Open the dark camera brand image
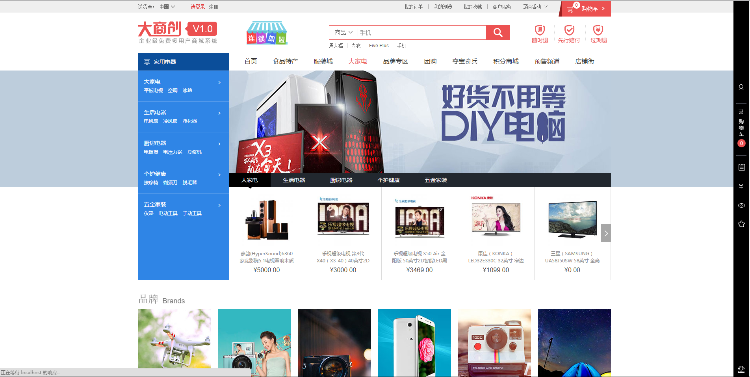 (x=334, y=343)
